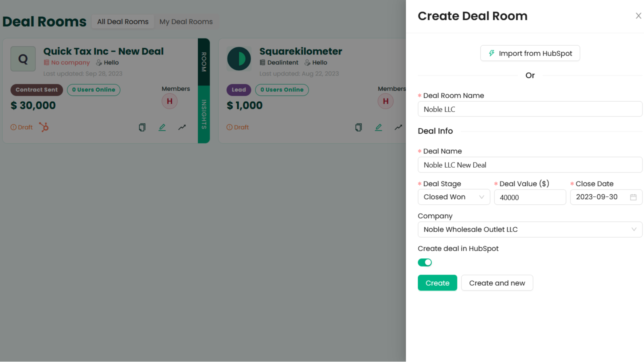This screenshot has width=644, height=362.
Task: Open the Deal Stage dropdown showing Closed Won
Action: [453, 197]
